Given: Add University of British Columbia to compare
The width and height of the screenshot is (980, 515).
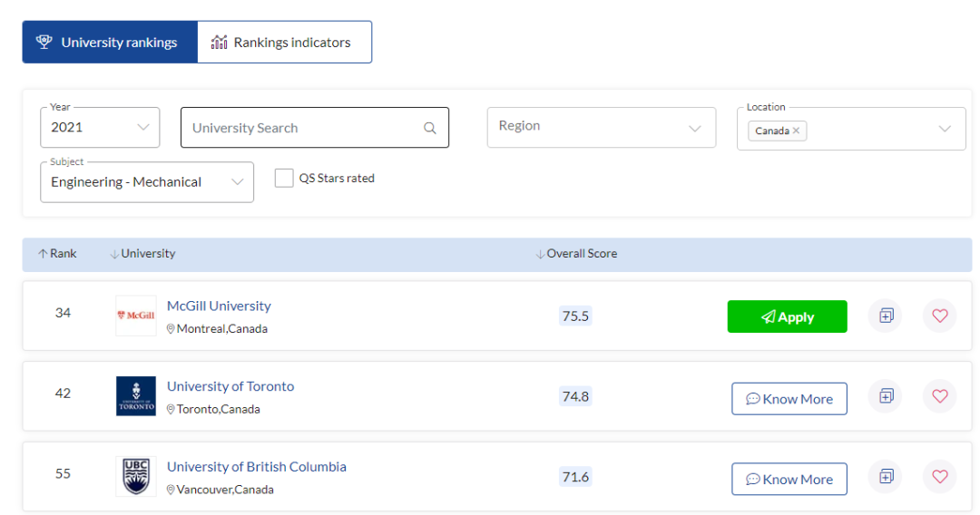Looking at the screenshot, I should click(x=886, y=476).
